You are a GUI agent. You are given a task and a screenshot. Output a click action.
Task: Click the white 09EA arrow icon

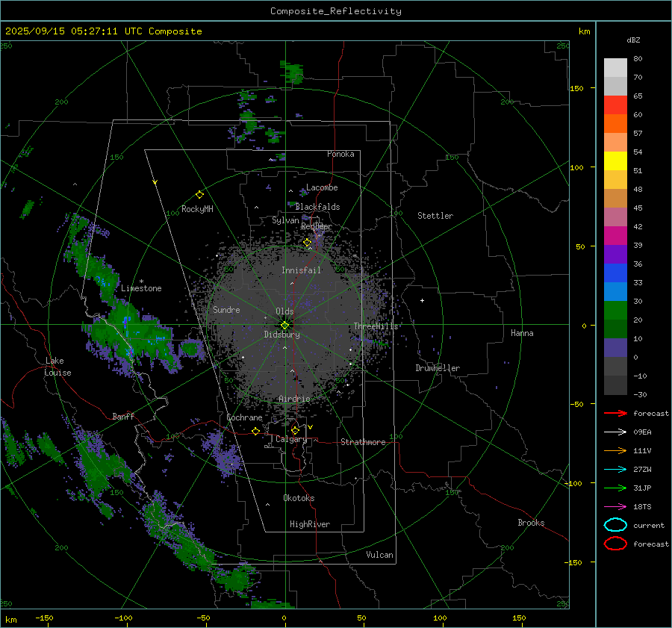(615, 432)
